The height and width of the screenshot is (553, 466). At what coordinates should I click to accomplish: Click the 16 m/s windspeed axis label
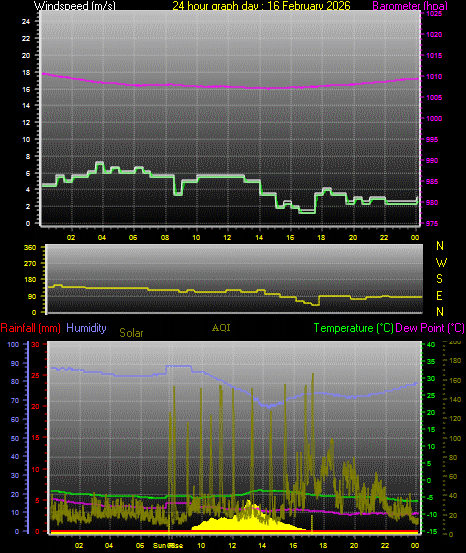pos(26,89)
